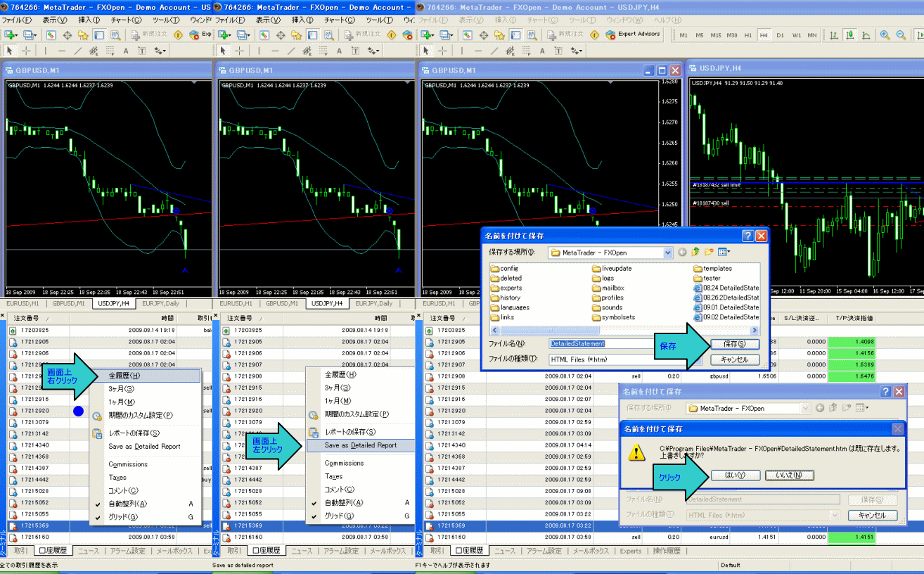Go back using save dialog back arrow

click(x=682, y=252)
